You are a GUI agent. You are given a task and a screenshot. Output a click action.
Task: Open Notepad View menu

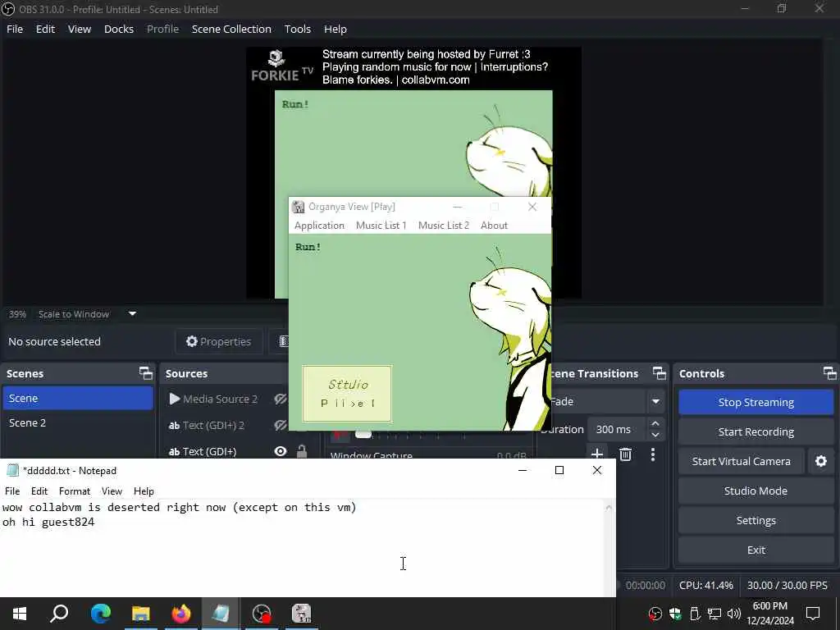[x=112, y=491]
